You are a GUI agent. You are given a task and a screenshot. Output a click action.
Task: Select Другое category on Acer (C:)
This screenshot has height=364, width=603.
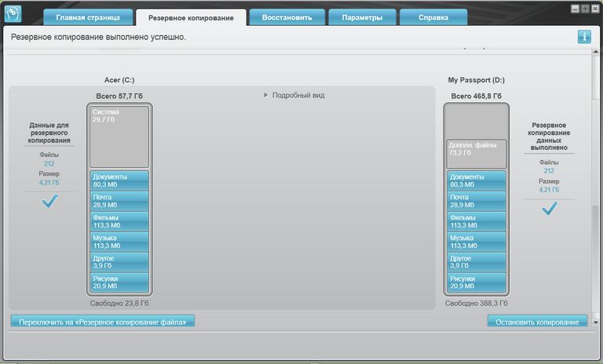[x=119, y=262]
